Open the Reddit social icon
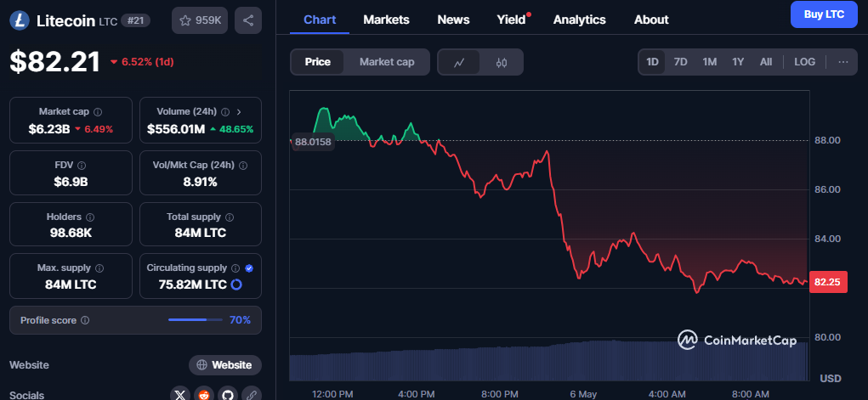Image resolution: width=868 pixels, height=400 pixels. [x=204, y=394]
